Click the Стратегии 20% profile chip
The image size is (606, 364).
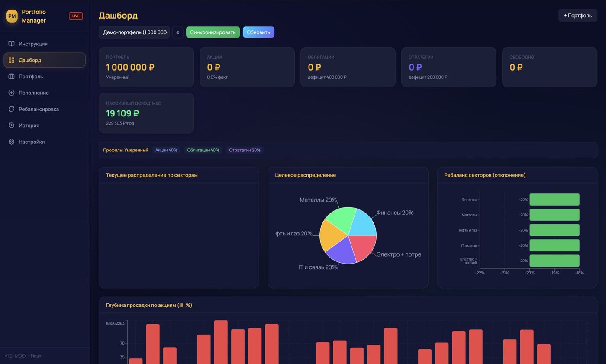click(x=245, y=150)
